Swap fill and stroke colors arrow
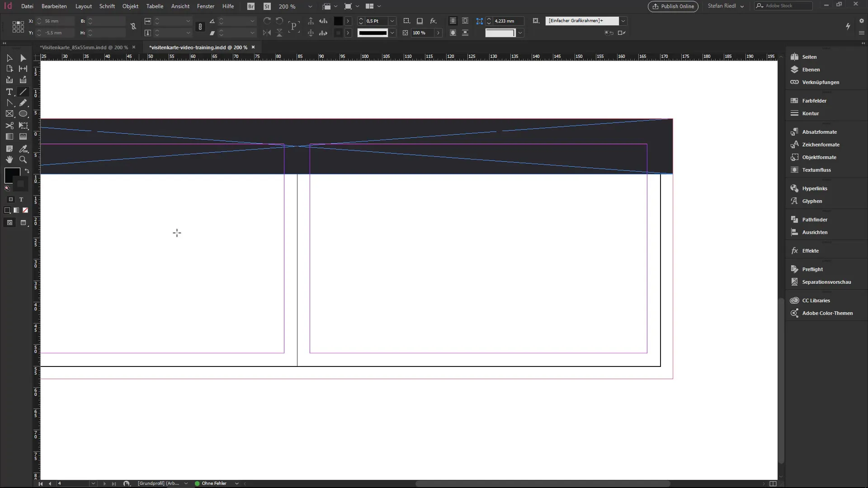This screenshot has width=868, height=488. point(27,171)
